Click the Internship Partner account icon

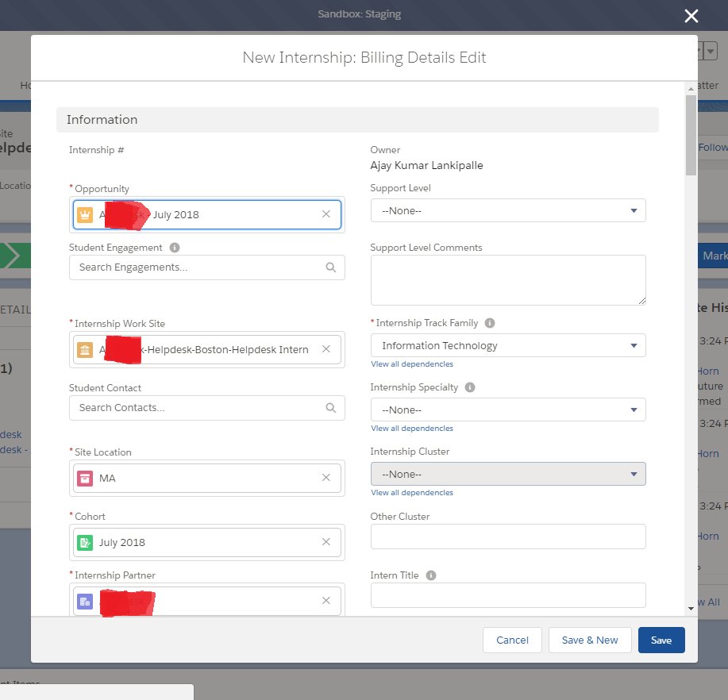coord(85,602)
